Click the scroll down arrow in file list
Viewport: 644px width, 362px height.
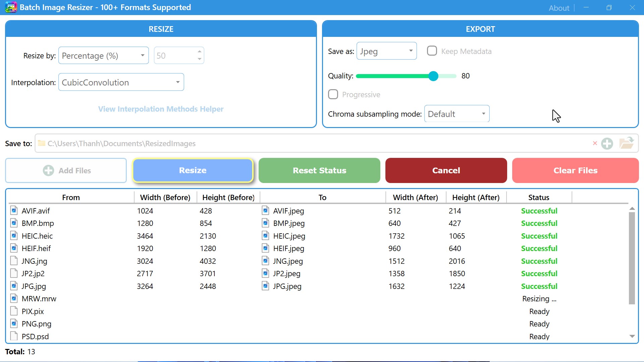pos(632,336)
